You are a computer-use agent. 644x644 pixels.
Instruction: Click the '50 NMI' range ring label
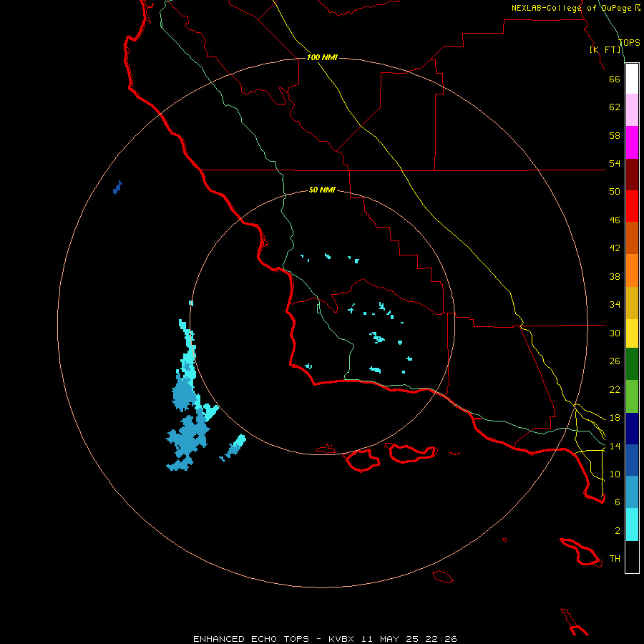pyautogui.click(x=322, y=190)
